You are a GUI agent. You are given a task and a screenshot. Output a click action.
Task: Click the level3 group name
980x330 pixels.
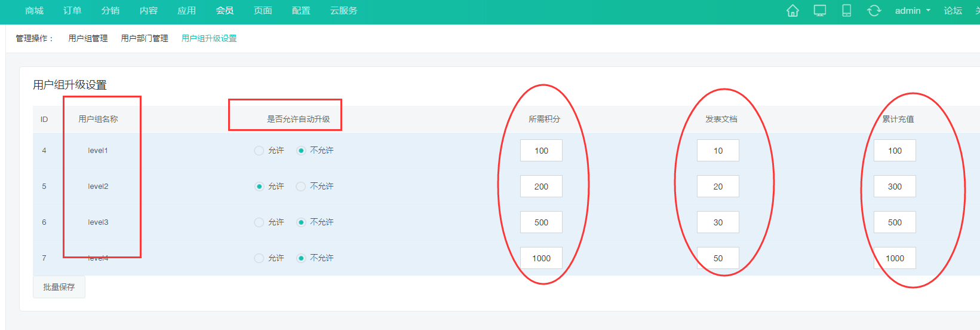(x=98, y=222)
